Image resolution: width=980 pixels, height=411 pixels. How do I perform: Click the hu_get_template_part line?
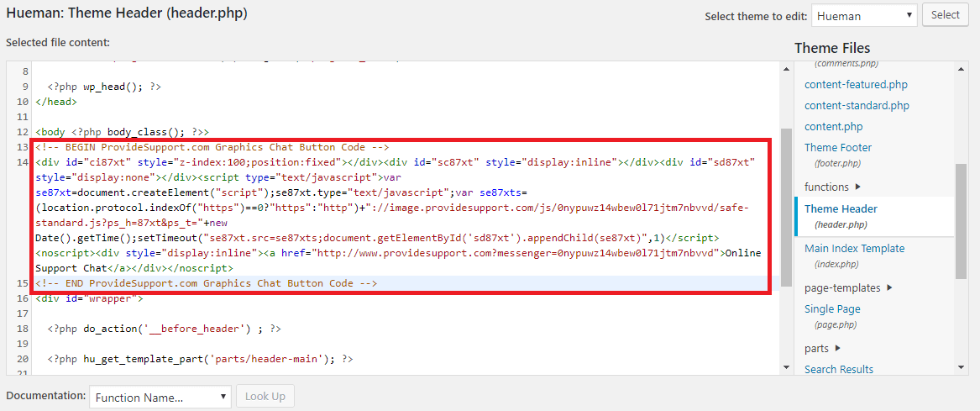click(201, 359)
